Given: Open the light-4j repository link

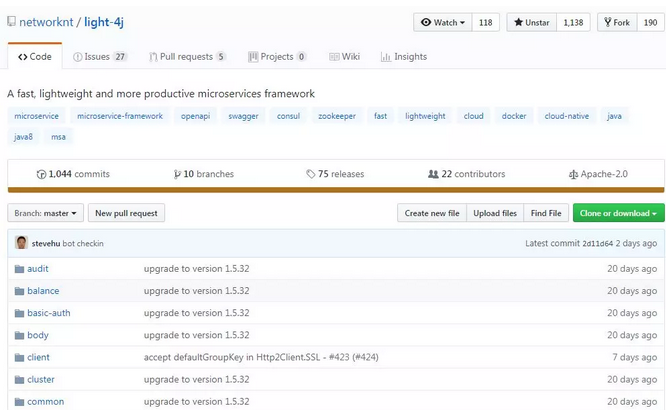Looking at the screenshot, I should [104, 22].
